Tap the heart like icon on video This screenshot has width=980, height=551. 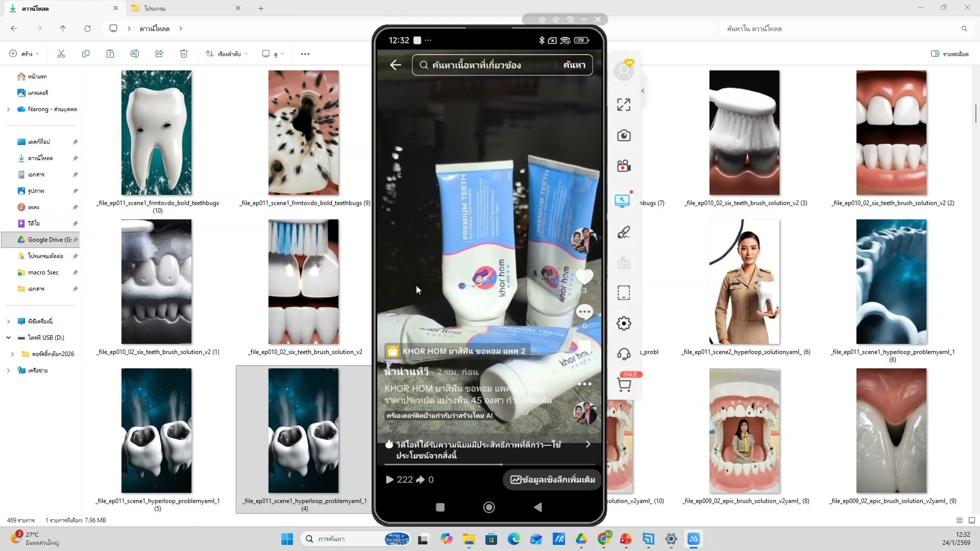(x=584, y=277)
